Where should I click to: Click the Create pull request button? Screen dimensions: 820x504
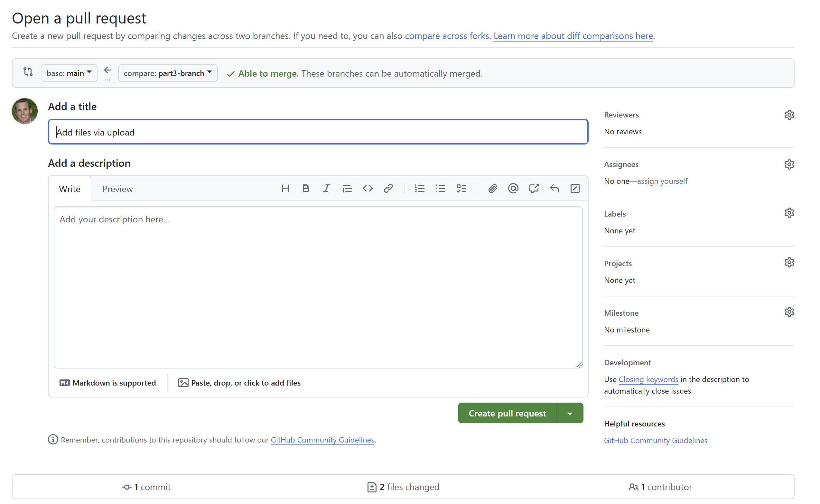tap(507, 413)
